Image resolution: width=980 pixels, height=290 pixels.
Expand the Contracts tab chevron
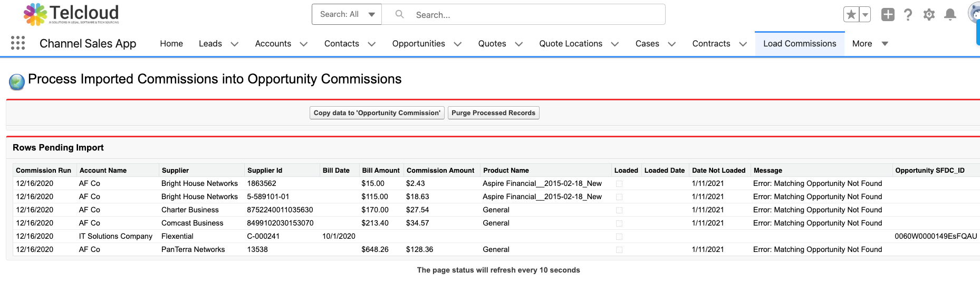743,44
